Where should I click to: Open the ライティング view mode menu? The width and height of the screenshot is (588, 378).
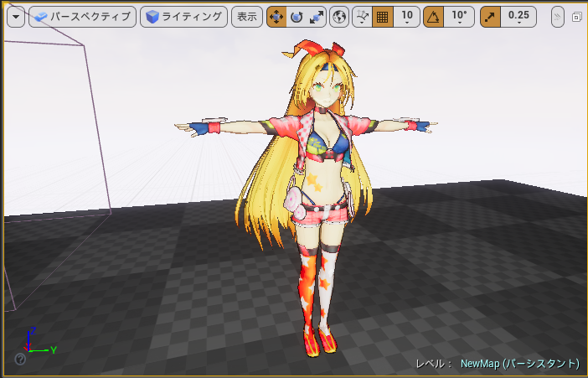183,17
